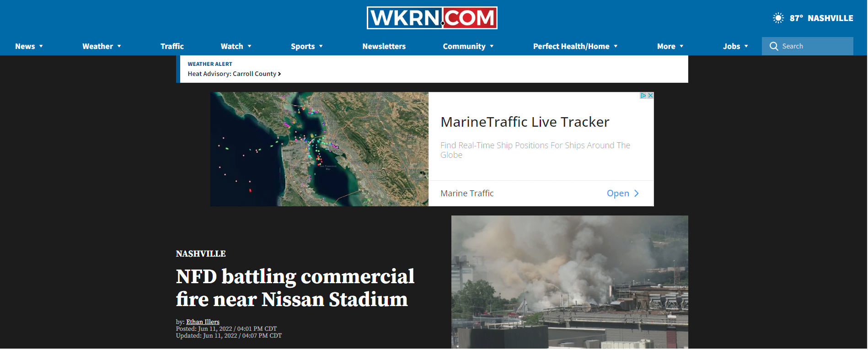This screenshot has width=868, height=350.
Task: Expand the Weather dropdown arrow
Action: [x=119, y=46]
